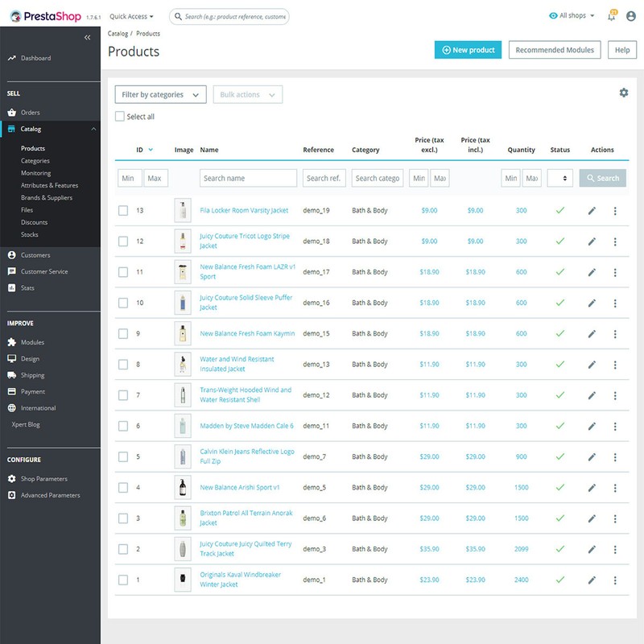Edit product 13 with the pencil icon

pos(592,211)
